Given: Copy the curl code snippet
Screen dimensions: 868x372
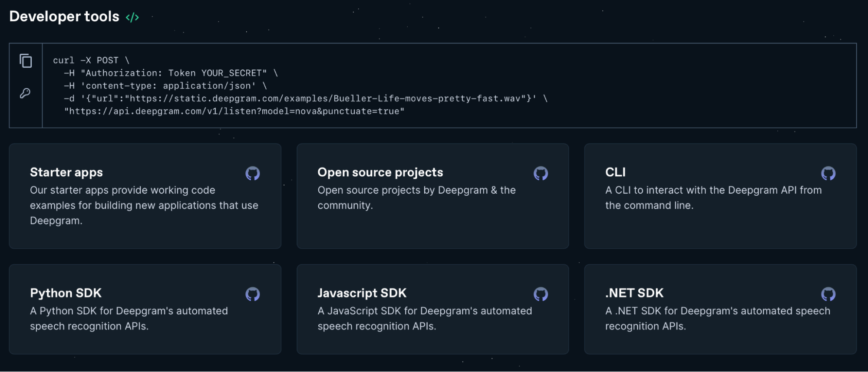Looking at the screenshot, I should click(26, 61).
